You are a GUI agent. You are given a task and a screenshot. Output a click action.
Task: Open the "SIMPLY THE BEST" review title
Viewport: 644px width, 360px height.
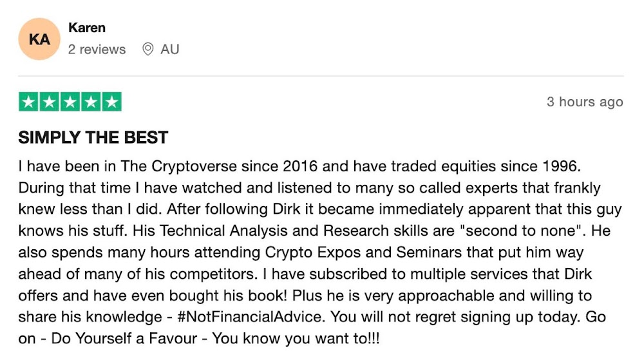tap(93, 137)
